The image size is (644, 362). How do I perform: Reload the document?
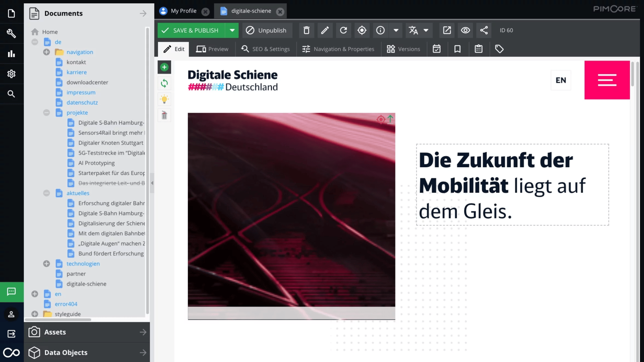(x=343, y=30)
